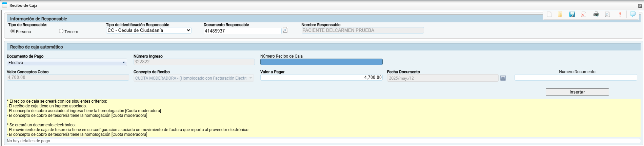
Task: Open the Documento de Pago Efectivo dropdown
Action: pyautogui.click(x=67, y=63)
